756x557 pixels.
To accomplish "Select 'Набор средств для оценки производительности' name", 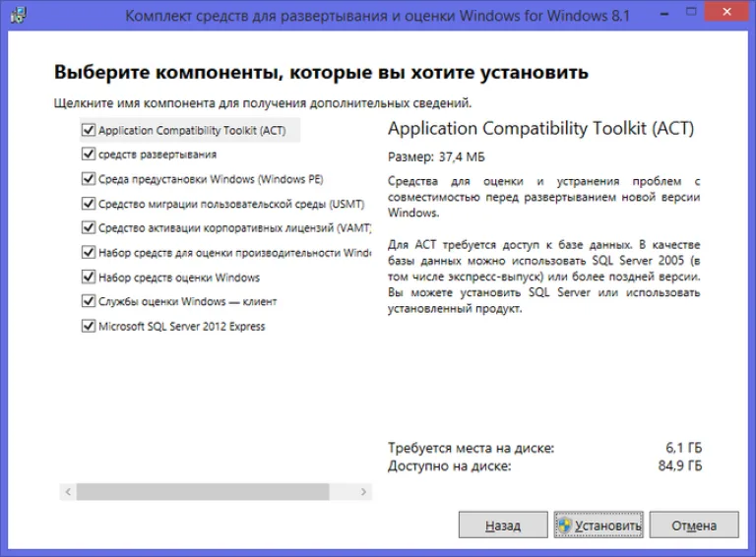I will [x=235, y=253].
